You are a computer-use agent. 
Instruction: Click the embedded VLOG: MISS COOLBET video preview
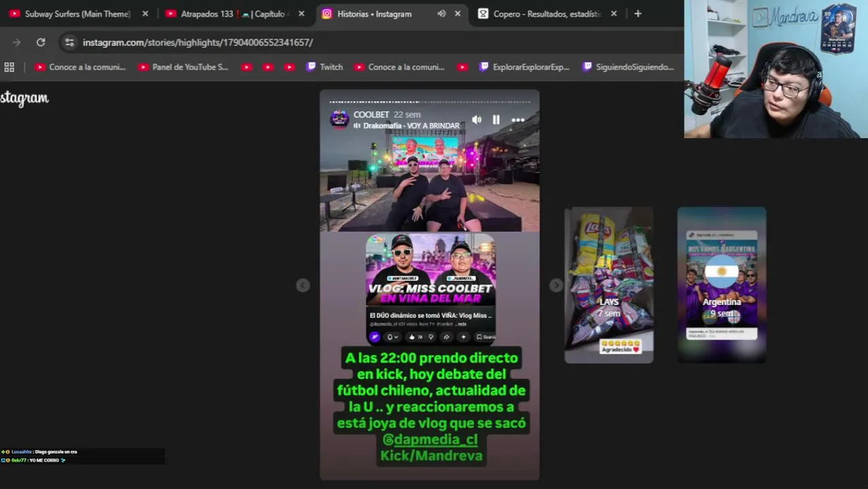coord(431,290)
